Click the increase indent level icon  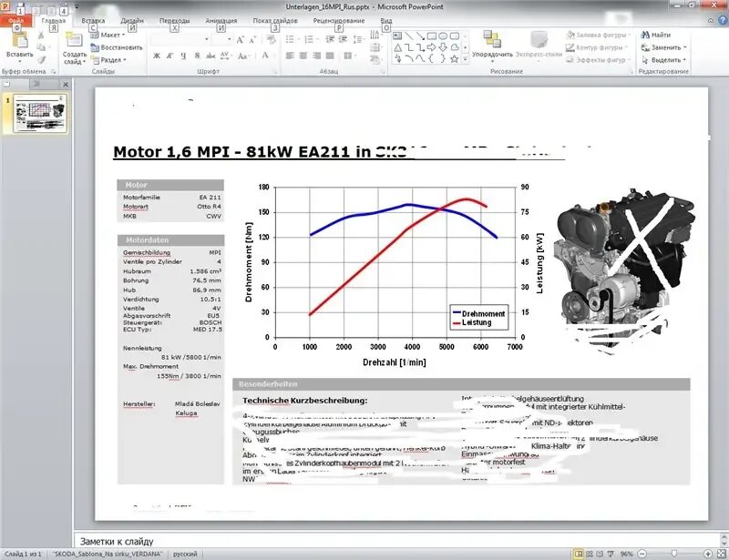tap(344, 39)
